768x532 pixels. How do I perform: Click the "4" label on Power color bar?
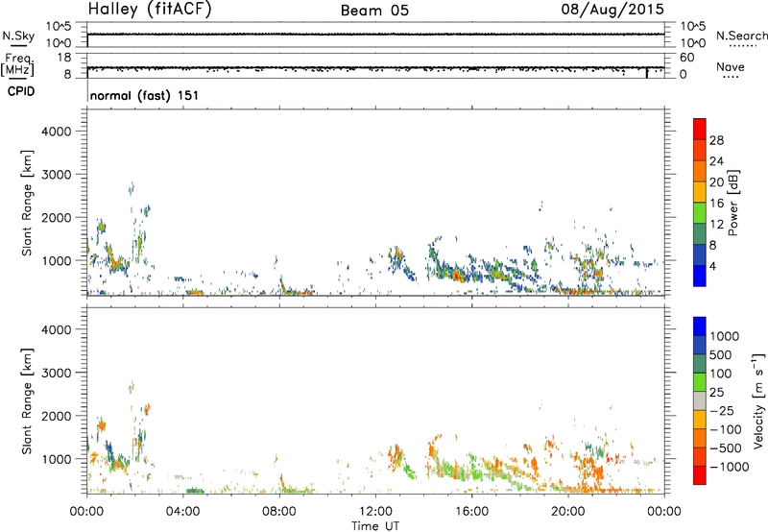pos(712,266)
